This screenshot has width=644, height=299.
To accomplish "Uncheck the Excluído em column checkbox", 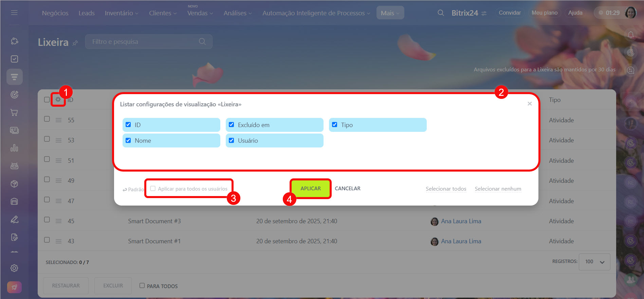I will pos(232,125).
